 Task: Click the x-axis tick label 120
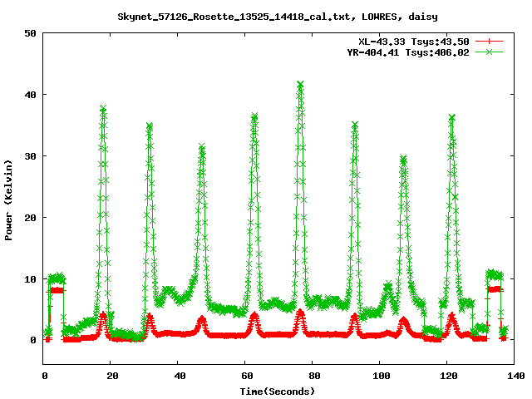449,376
